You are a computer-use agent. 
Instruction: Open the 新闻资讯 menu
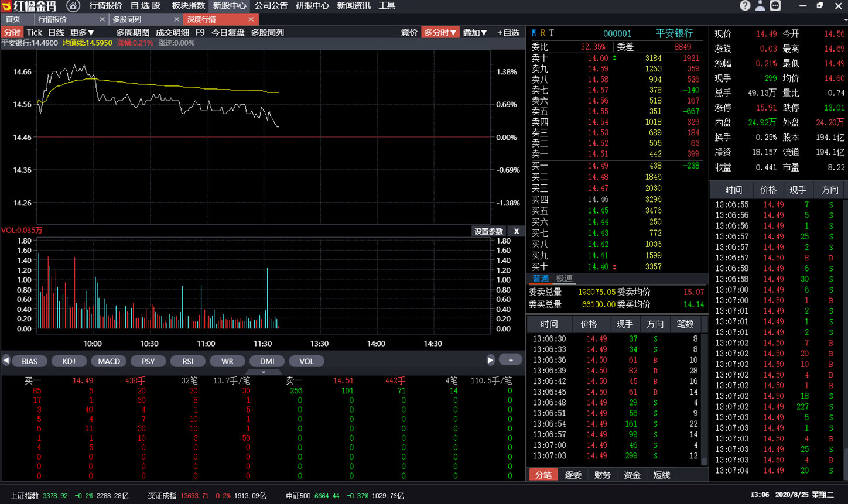coord(354,6)
